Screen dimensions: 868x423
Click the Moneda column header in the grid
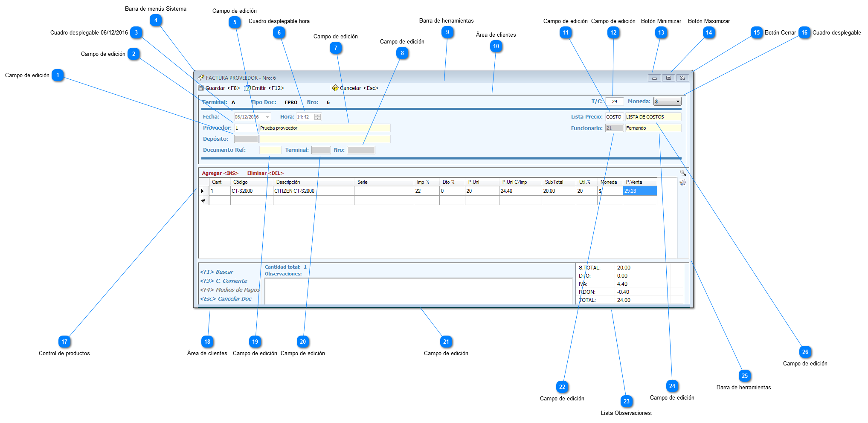point(610,182)
